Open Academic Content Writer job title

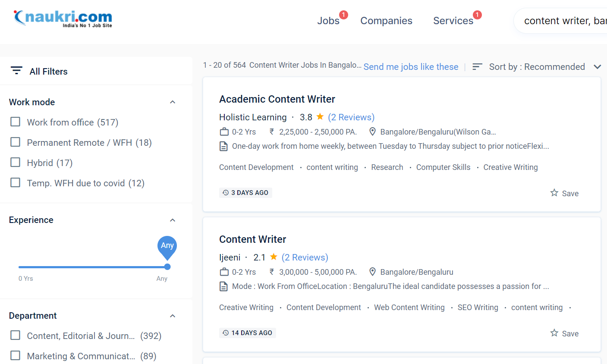(277, 99)
